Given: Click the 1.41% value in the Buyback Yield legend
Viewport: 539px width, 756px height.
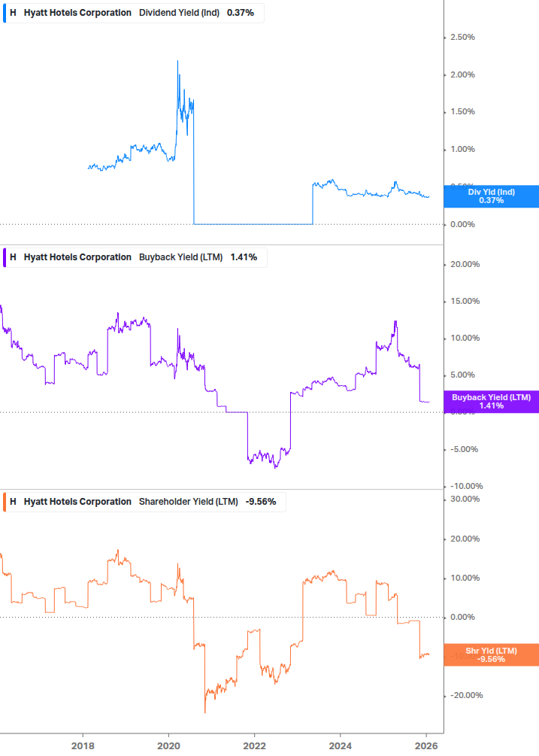Looking at the screenshot, I should tap(244, 257).
